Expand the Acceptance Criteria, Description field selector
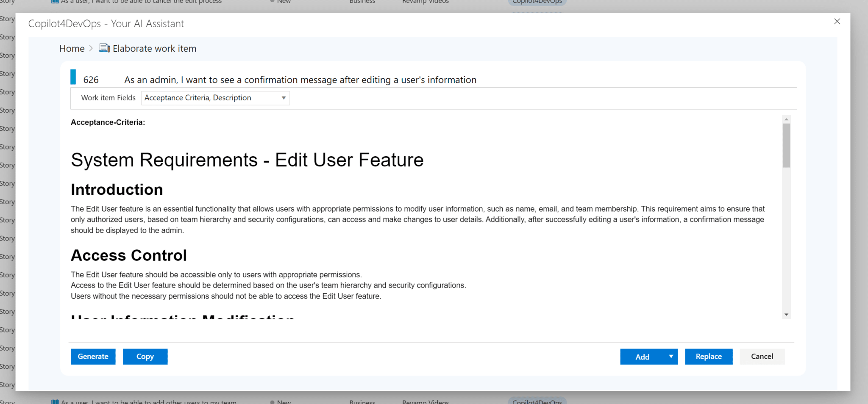Viewport: 868px width, 404px height. coord(283,98)
